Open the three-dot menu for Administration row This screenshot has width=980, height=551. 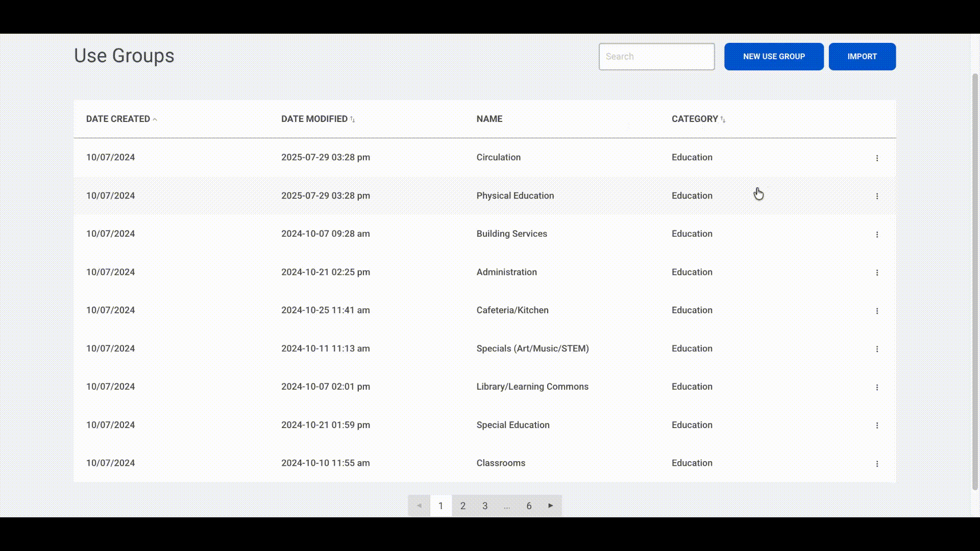877,273
